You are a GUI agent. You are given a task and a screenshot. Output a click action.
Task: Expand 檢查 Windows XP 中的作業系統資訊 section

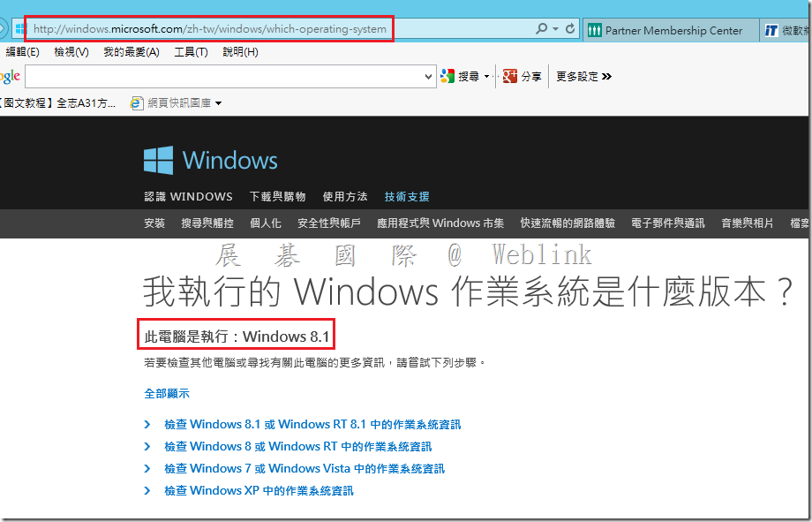pos(259,490)
